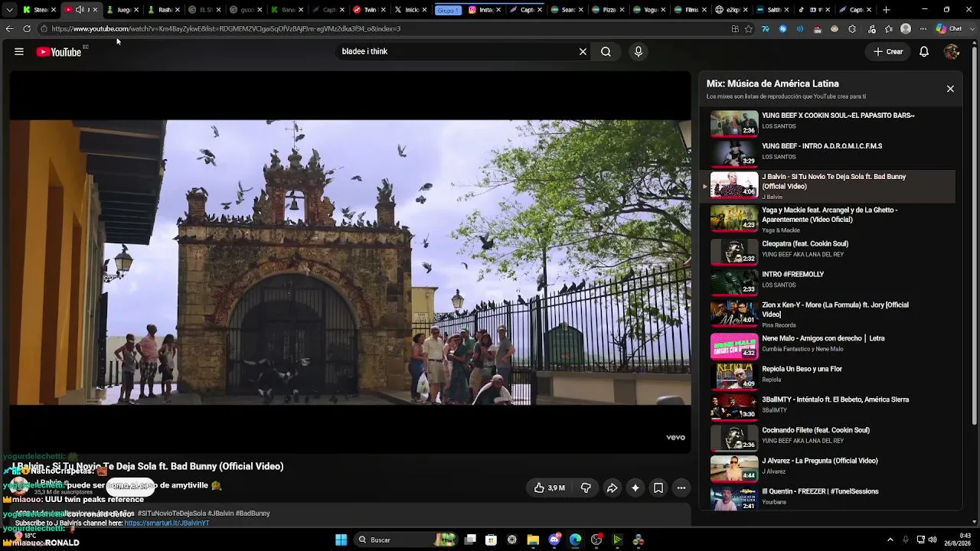The width and height of the screenshot is (980, 551).
Task: Open a new browser tab
Action: (887, 10)
